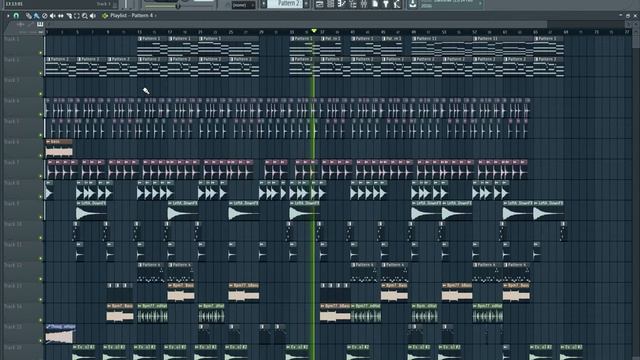
Task: Mute Track 1 with its green dot
Action: 40,53
